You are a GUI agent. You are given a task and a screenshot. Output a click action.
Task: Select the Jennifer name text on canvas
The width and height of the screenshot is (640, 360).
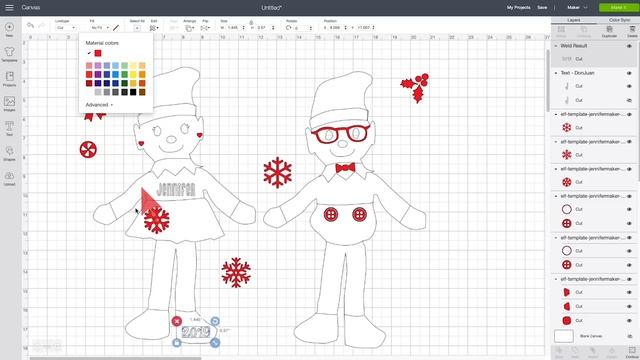(176, 189)
